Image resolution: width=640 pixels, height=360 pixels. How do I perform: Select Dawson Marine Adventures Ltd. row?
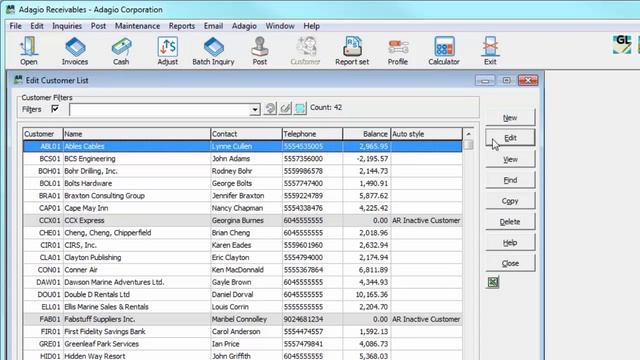pos(242,282)
